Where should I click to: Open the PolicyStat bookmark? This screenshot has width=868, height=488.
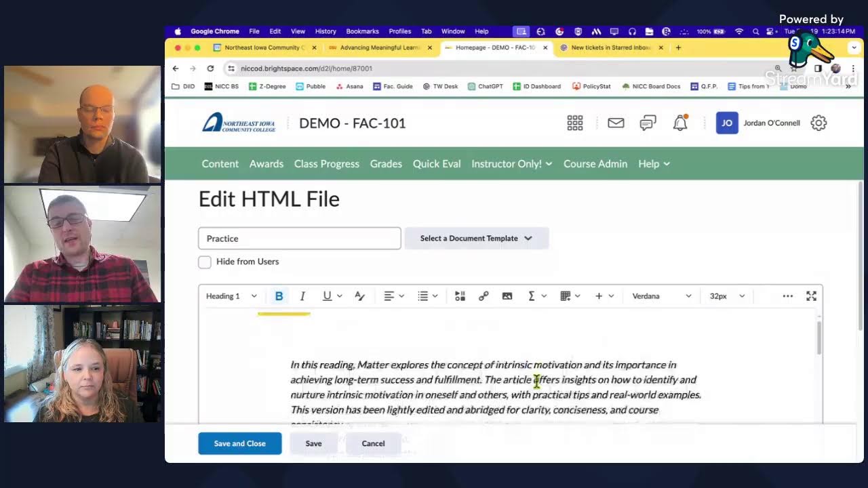[591, 87]
